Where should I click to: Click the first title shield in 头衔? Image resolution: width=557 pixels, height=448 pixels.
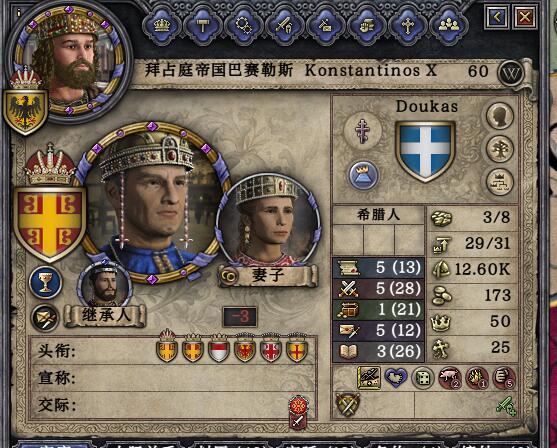tap(167, 350)
